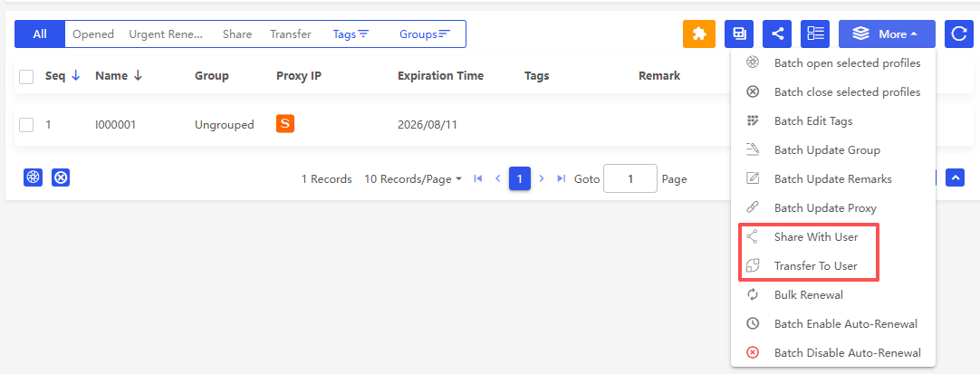
Task: Click the Goto page input field
Action: pyautogui.click(x=630, y=178)
